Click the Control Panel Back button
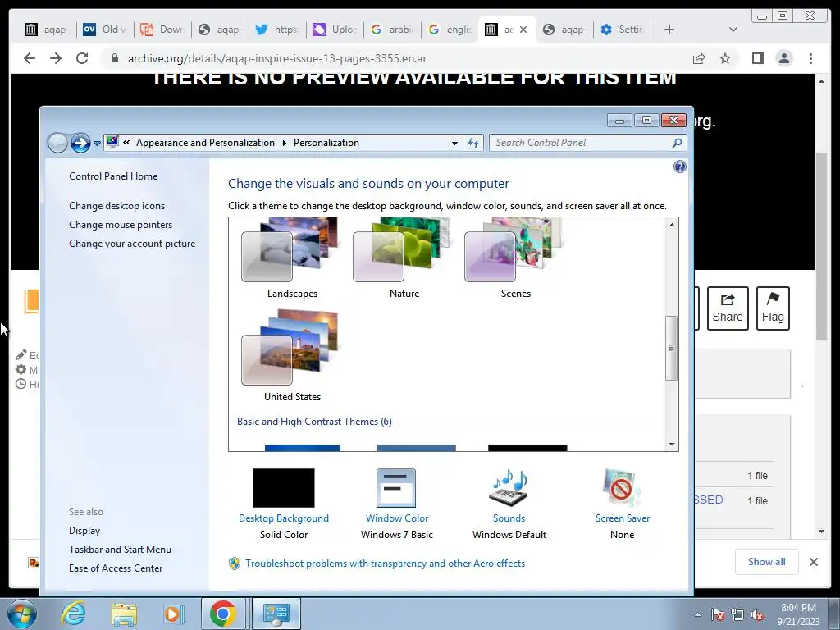This screenshot has height=630, width=840. click(57, 143)
